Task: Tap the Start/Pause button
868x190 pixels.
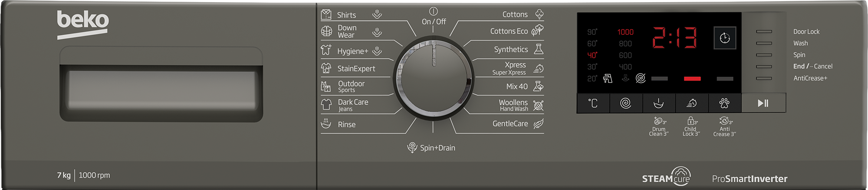Action: pyautogui.click(x=763, y=103)
